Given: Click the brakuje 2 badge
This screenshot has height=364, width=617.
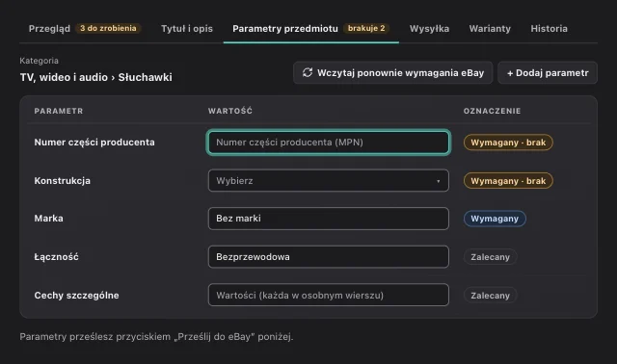Looking at the screenshot, I should tap(366, 28).
